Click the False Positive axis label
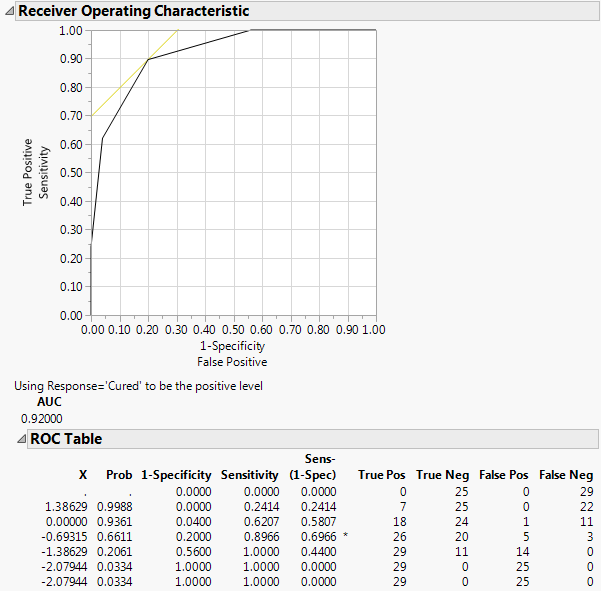Screen dimensions: 601x591 [232, 362]
